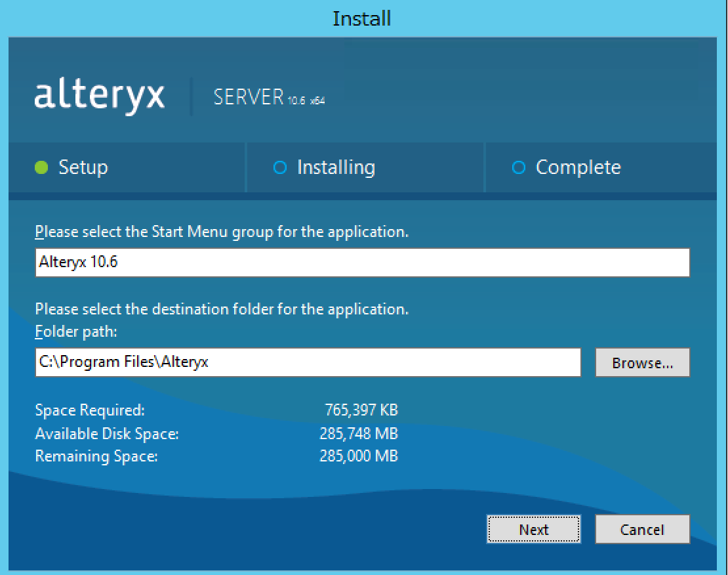Click the Installing stage circle indicator

[280, 167]
